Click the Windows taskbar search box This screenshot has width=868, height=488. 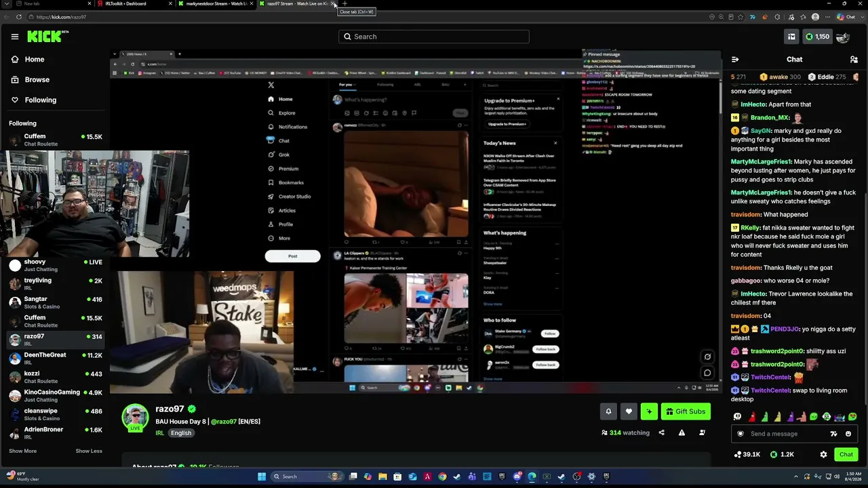click(306, 476)
